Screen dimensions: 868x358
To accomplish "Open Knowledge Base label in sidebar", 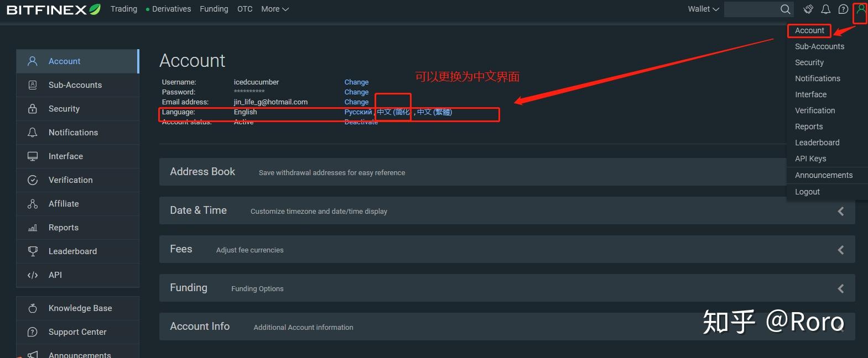I will pos(80,308).
